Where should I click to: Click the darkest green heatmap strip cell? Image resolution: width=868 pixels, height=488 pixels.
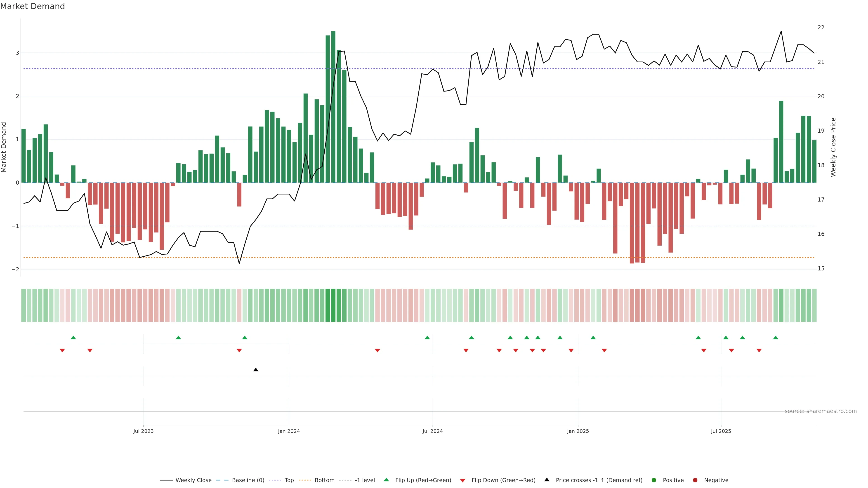click(x=333, y=305)
